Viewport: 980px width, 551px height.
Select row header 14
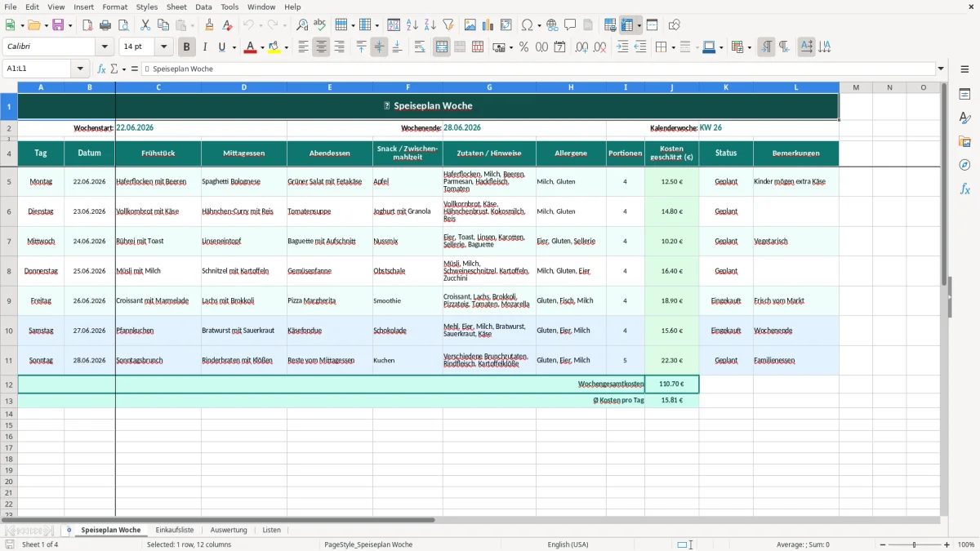(9, 414)
